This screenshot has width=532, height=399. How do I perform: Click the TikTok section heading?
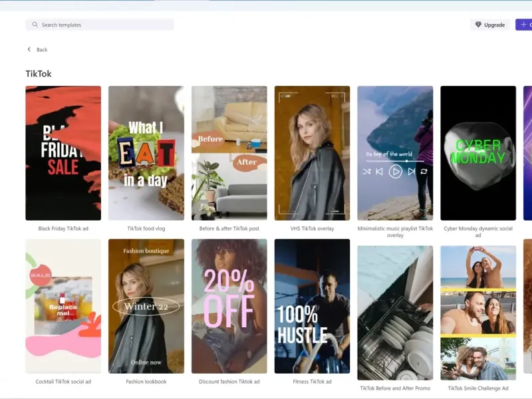[39, 74]
